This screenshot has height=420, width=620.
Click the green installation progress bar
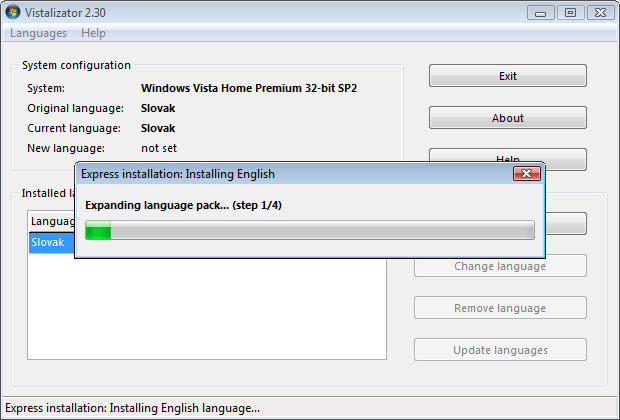[x=309, y=232]
